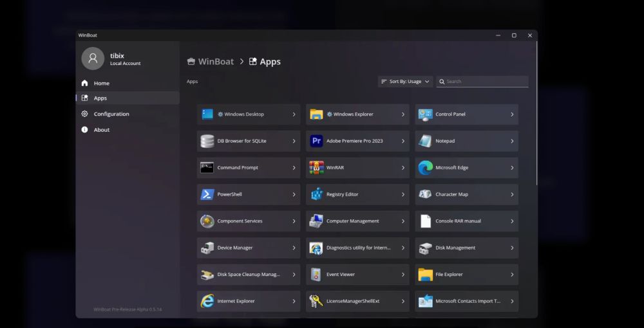This screenshot has width=644, height=328.
Task: Launch the Notepad app entry
Action: 466,141
